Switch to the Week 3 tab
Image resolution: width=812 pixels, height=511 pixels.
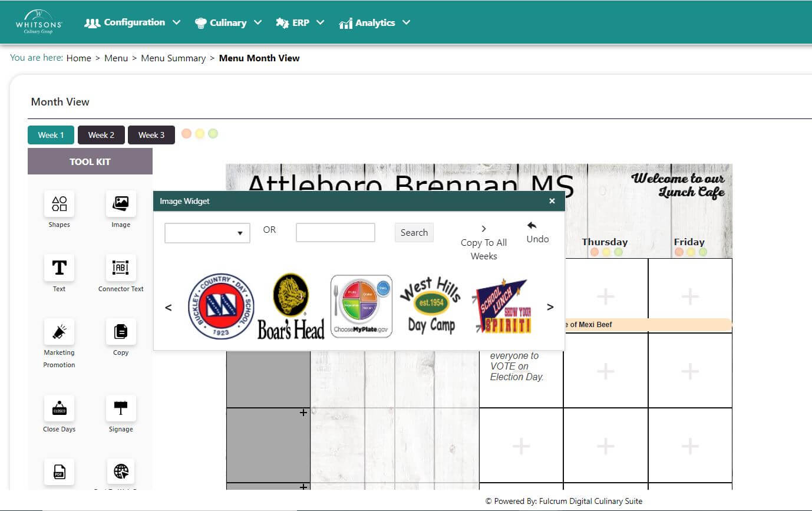coord(151,135)
